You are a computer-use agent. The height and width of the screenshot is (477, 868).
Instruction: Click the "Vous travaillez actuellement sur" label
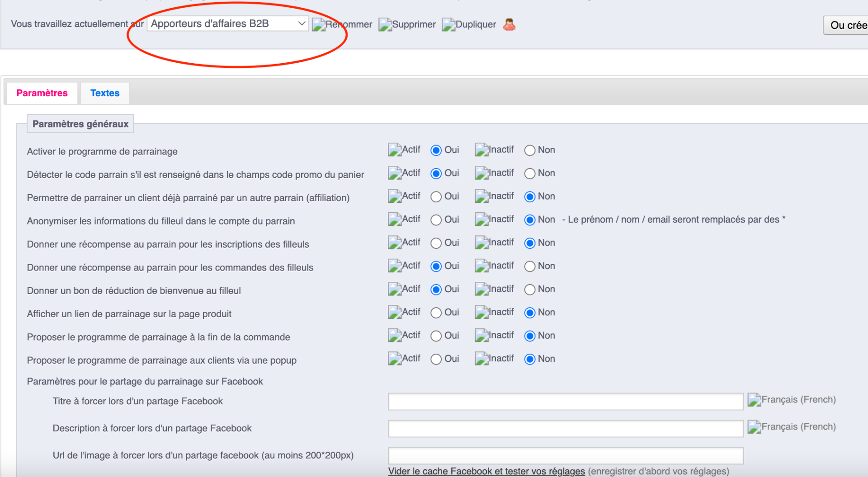click(77, 24)
